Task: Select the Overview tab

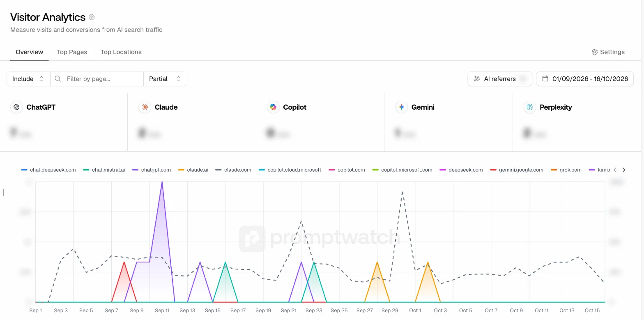Action: [x=29, y=52]
